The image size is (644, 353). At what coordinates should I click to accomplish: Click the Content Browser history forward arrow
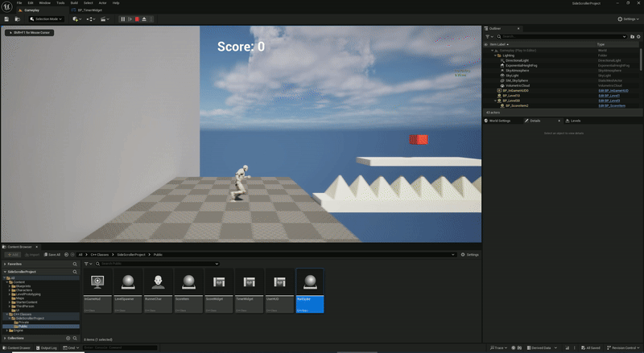point(72,254)
